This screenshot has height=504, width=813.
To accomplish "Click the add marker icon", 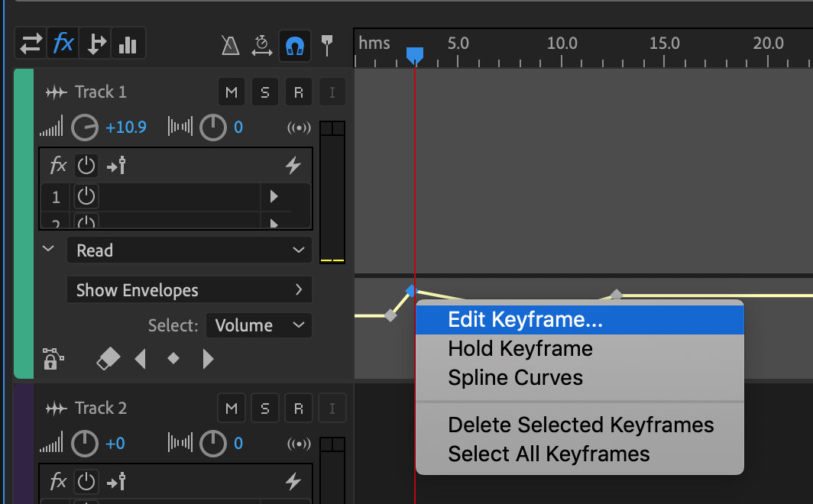I will coord(327,44).
